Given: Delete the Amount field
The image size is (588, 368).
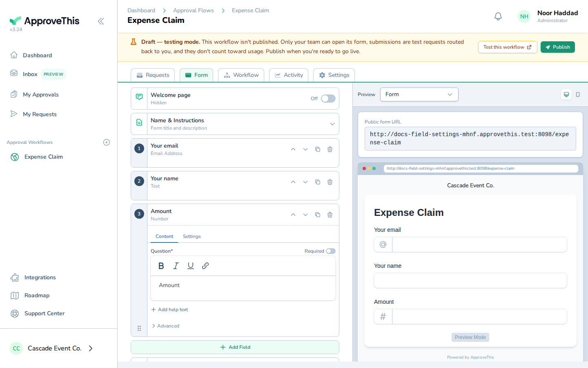Looking at the screenshot, I should coord(330,215).
